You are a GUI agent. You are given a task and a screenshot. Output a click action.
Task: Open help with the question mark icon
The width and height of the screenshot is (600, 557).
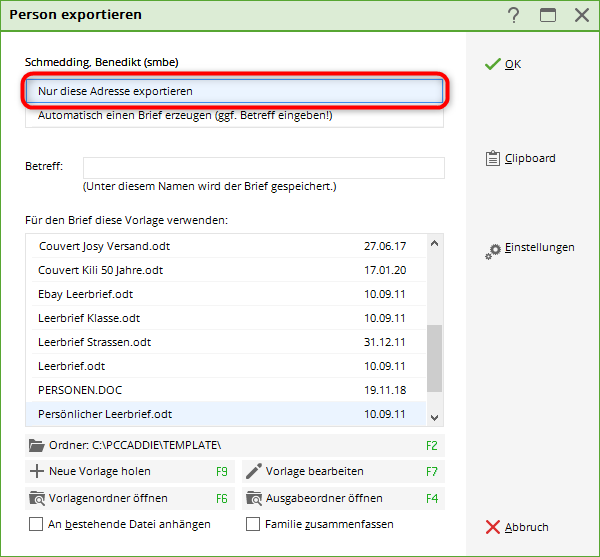(x=514, y=15)
